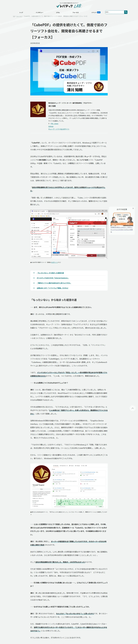This screenshot has height=644, width=138.
Task: Click the article date 2025年6月5日
Action: (35, 43)
